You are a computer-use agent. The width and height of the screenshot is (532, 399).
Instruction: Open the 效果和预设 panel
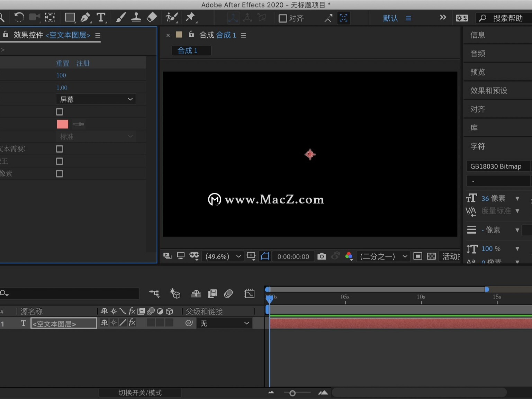pos(489,90)
